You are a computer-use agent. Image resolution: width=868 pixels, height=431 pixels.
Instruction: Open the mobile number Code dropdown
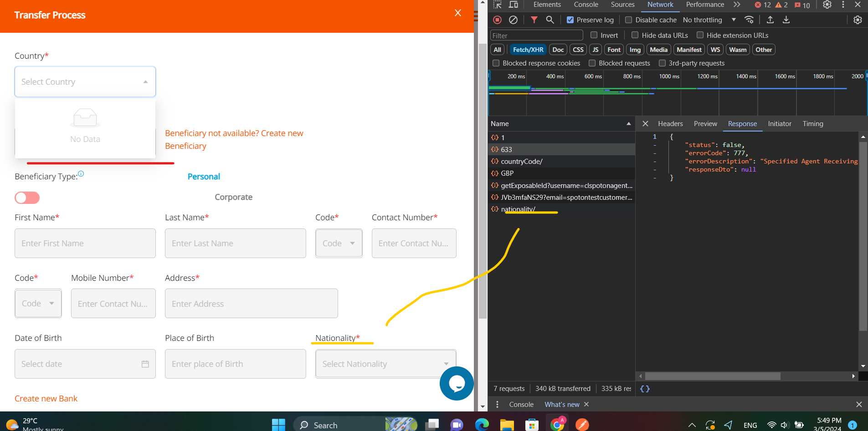(38, 303)
